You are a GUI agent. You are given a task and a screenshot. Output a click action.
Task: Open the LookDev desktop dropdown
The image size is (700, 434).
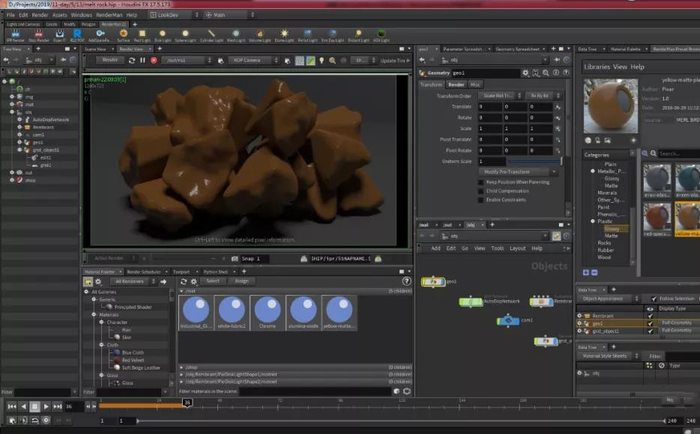(x=174, y=15)
